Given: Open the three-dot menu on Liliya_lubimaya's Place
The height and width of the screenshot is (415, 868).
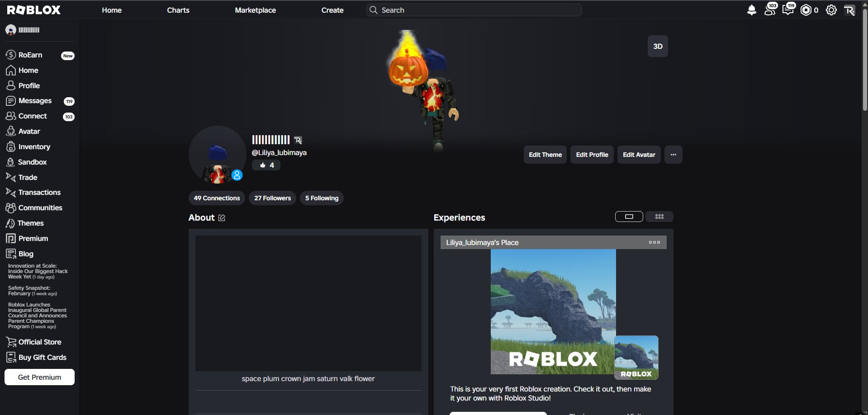Looking at the screenshot, I should point(654,242).
